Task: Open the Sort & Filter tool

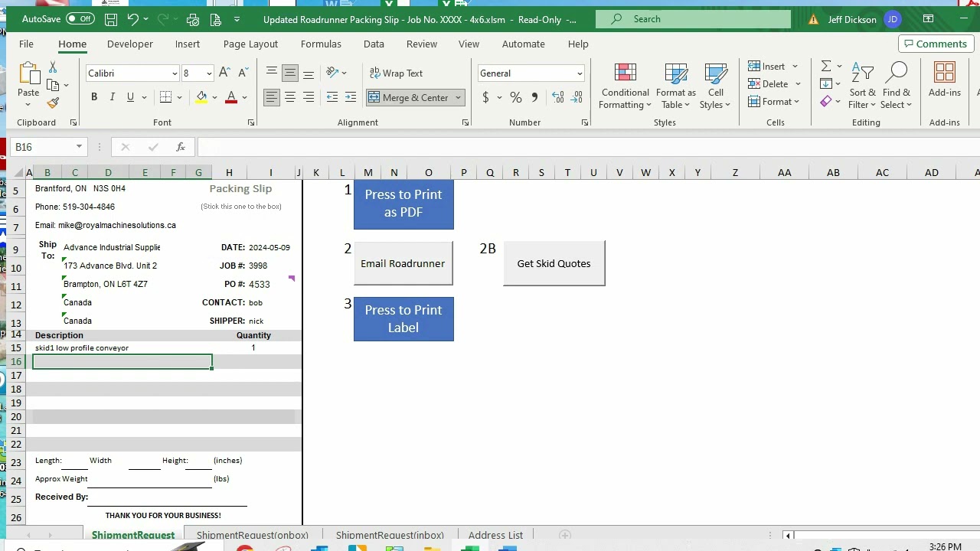Action: (x=862, y=85)
